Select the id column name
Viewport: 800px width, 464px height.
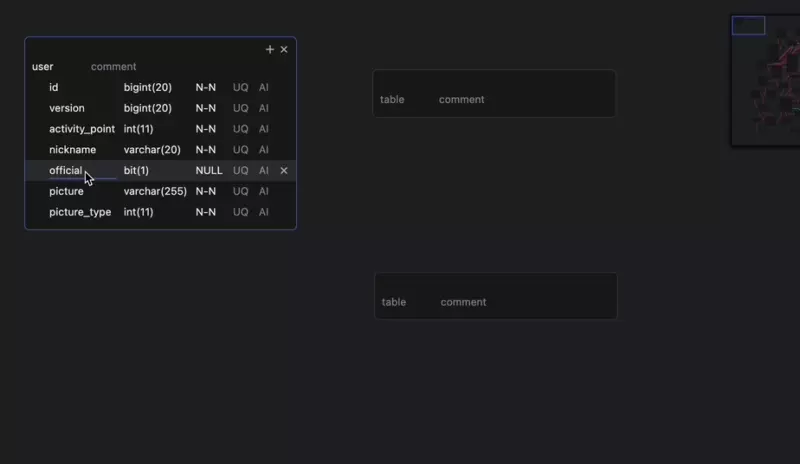point(54,87)
